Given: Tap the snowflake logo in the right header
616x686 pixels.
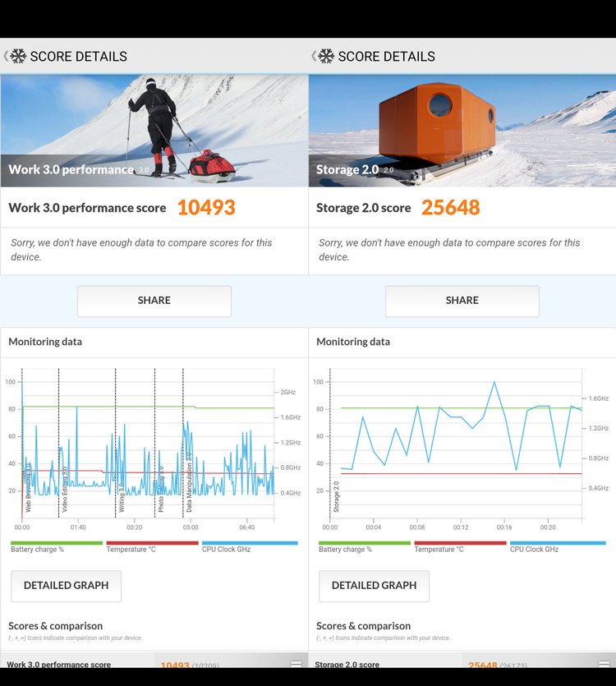Looking at the screenshot, I should (x=326, y=56).
